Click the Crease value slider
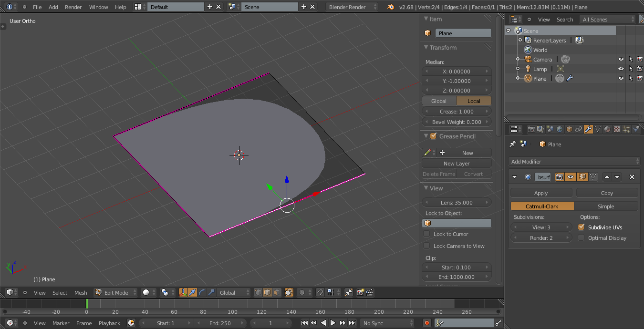The height and width of the screenshot is (329, 644). [457, 111]
